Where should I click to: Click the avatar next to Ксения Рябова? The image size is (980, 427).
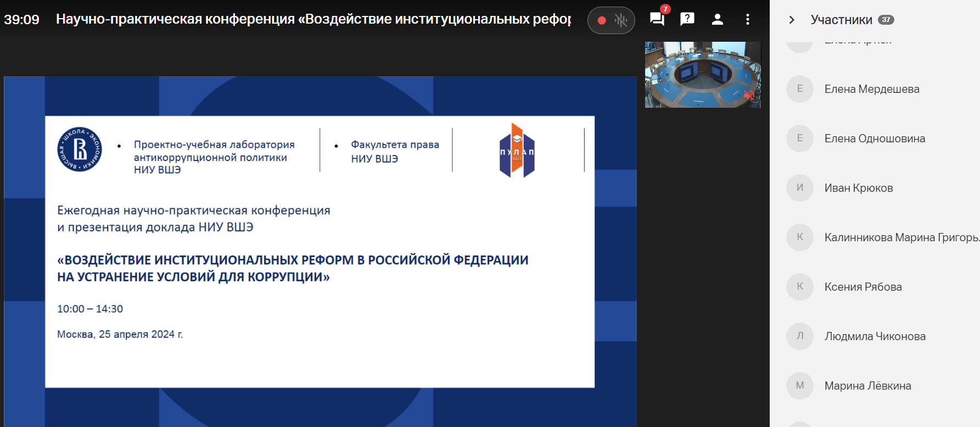coord(800,287)
